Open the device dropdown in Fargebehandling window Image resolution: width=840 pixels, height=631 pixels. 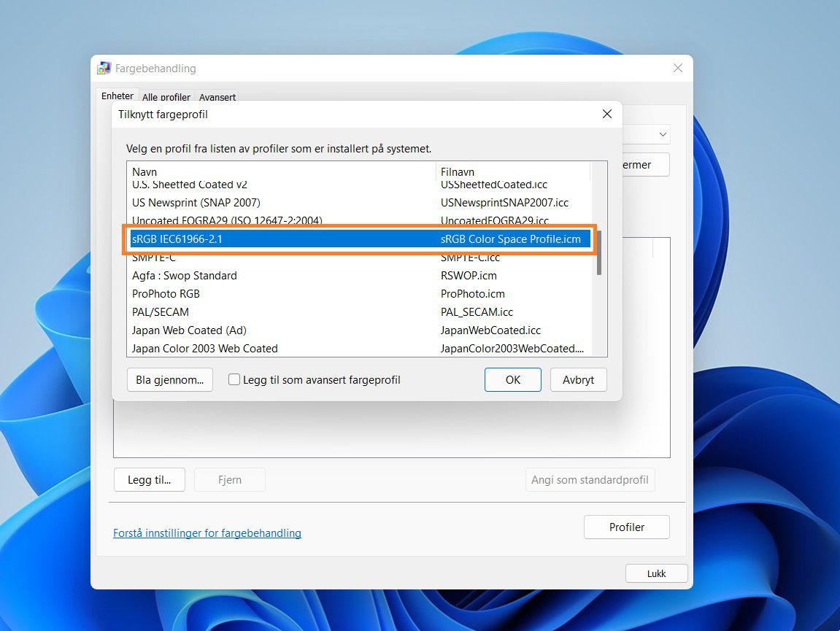(x=663, y=134)
